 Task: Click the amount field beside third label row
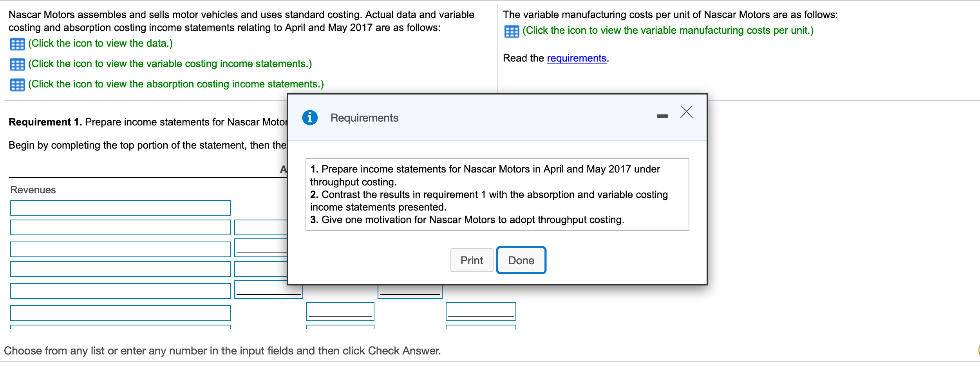(261, 248)
